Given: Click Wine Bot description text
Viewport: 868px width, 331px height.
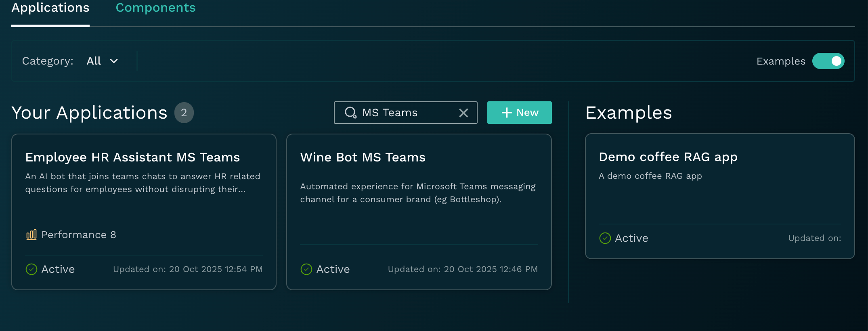Looking at the screenshot, I should [417, 193].
